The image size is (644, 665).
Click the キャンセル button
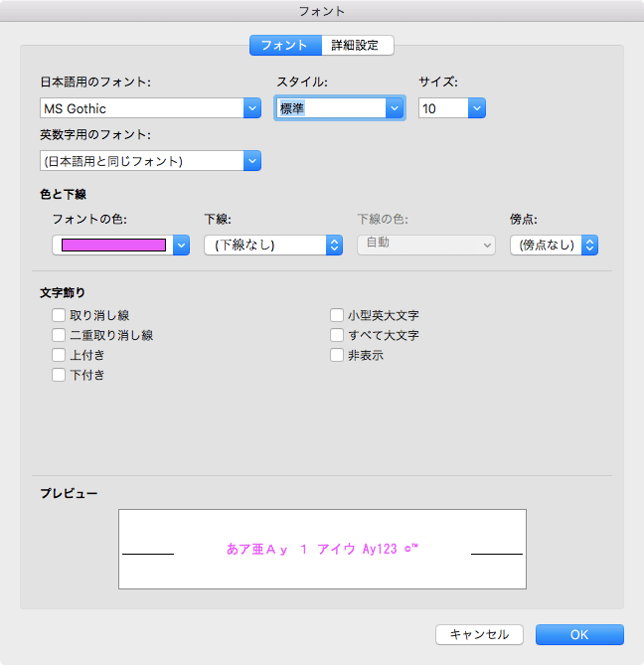[x=479, y=634]
